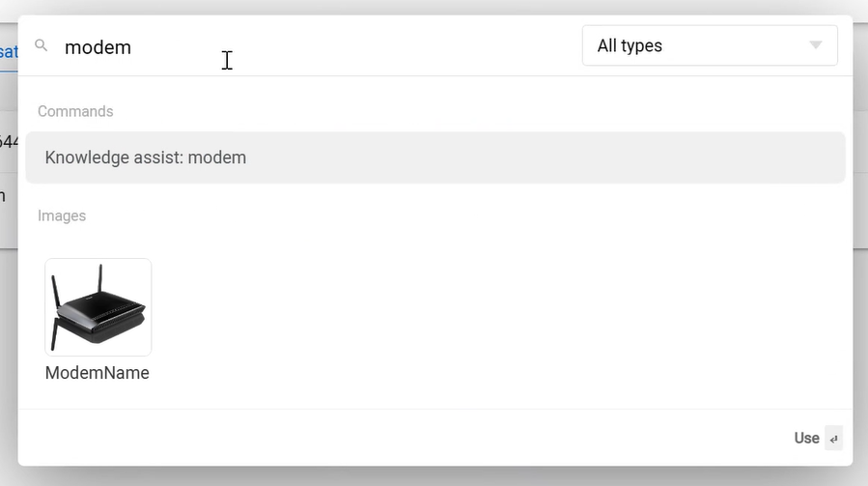Click the footer bar left of Use

(x=405, y=438)
